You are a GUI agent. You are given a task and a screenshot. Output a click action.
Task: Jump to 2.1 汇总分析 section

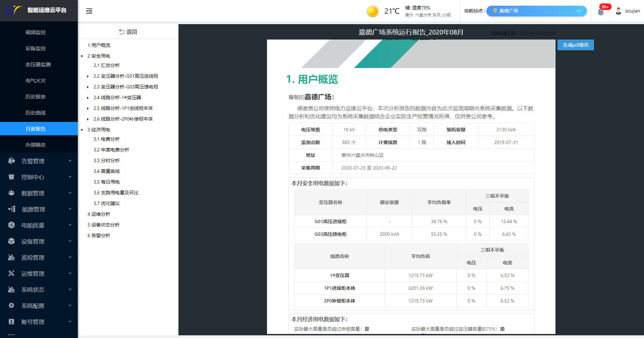click(106, 65)
